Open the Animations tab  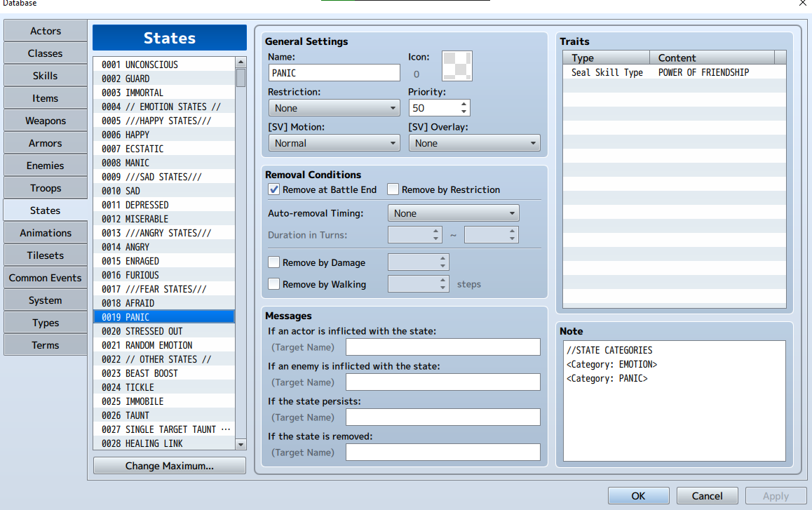(46, 233)
